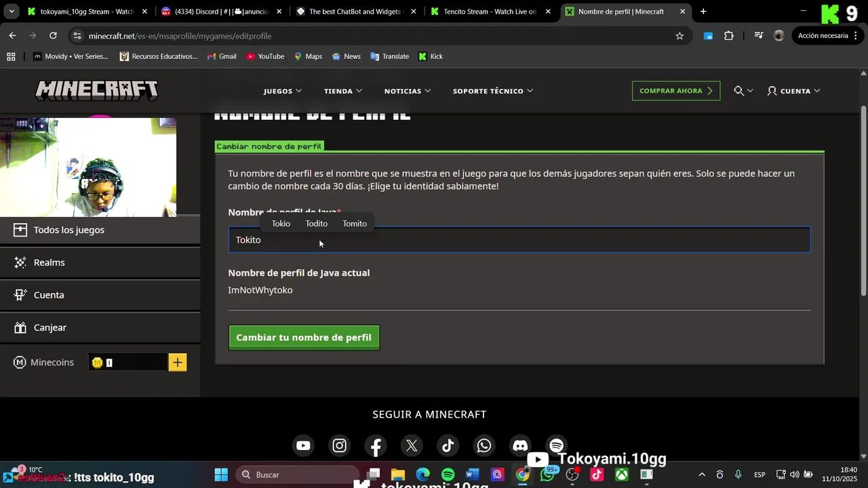Open the Discord social icon

pos(520,445)
